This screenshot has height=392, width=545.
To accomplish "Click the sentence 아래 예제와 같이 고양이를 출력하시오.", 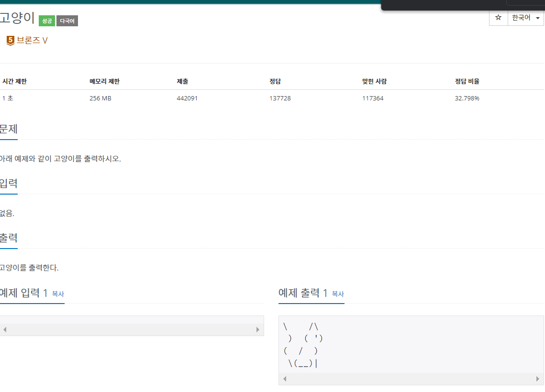I will [x=60, y=159].
